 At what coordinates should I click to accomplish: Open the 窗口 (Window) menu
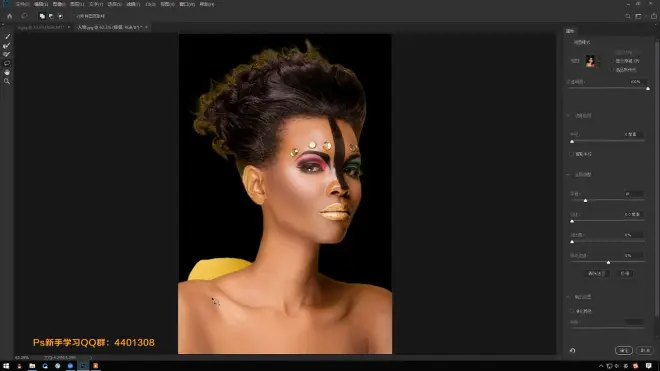[186, 4]
